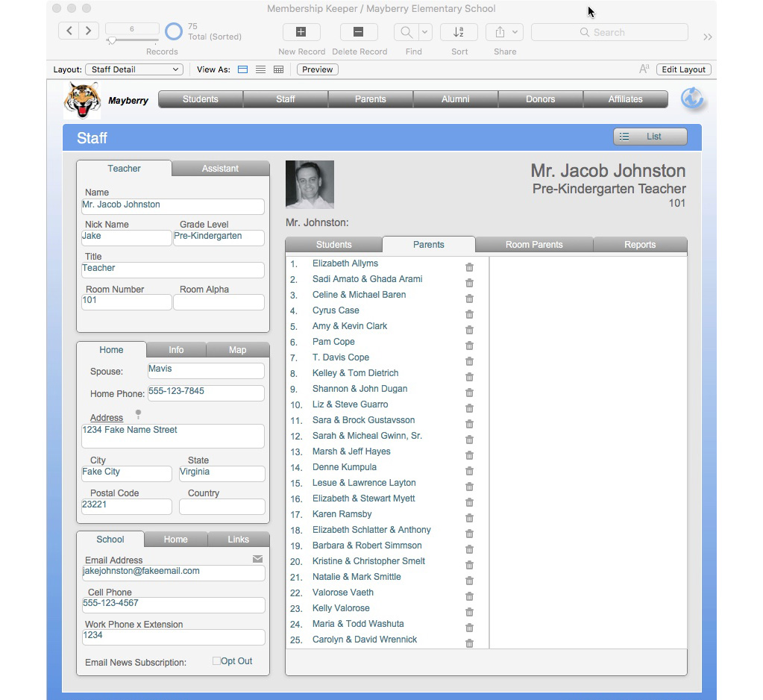
Task: Click the Delete Record minus icon
Action: [359, 32]
